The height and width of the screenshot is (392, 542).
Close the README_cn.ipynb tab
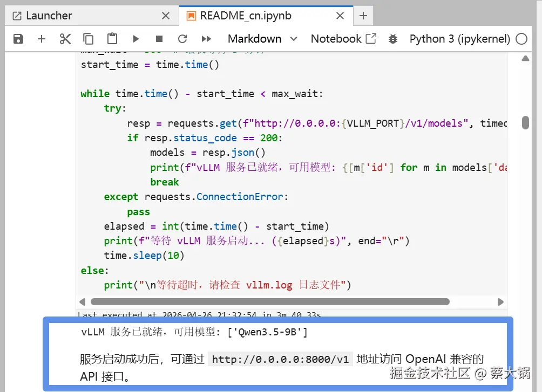pos(340,16)
